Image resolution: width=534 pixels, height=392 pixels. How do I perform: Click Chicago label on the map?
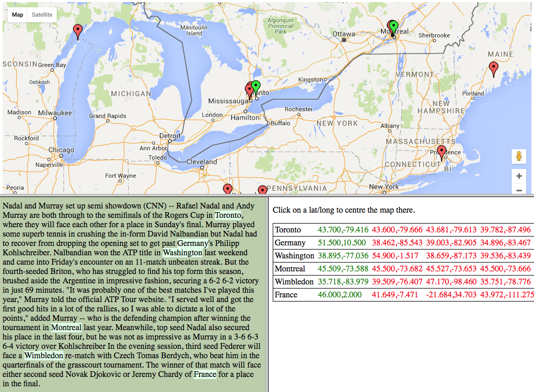click(x=61, y=150)
